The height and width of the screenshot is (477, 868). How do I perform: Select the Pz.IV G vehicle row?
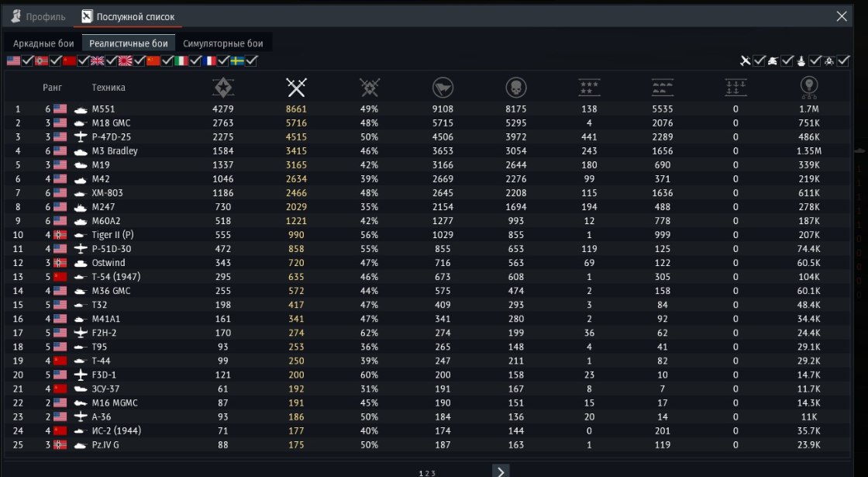click(x=427, y=445)
